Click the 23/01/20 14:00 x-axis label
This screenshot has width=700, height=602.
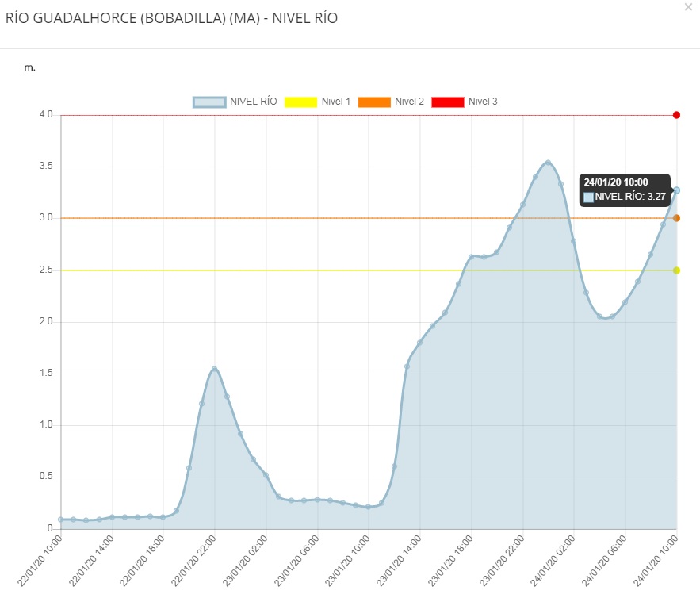coord(399,561)
